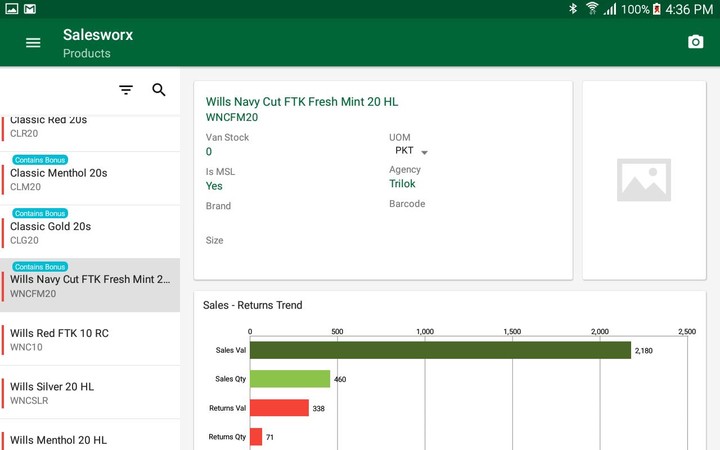720x450 pixels.
Task: Open the hamburger navigation menu
Action: (x=33, y=42)
